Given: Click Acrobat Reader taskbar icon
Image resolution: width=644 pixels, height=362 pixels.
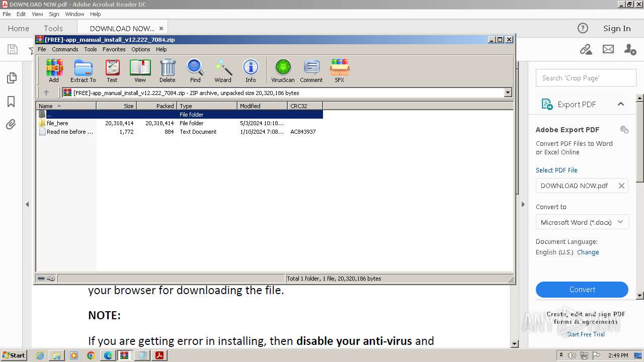Looking at the screenshot, I should tap(159, 355).
